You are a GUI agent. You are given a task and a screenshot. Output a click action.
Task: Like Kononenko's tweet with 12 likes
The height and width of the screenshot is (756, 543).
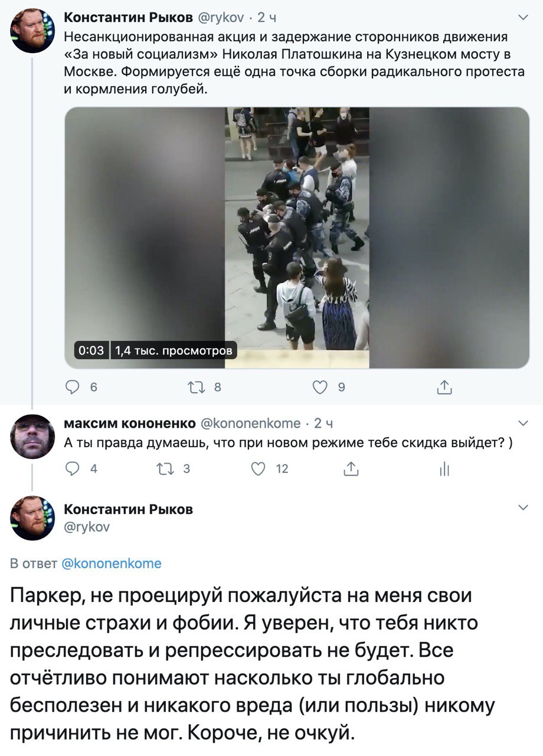(x=257, y=469)
